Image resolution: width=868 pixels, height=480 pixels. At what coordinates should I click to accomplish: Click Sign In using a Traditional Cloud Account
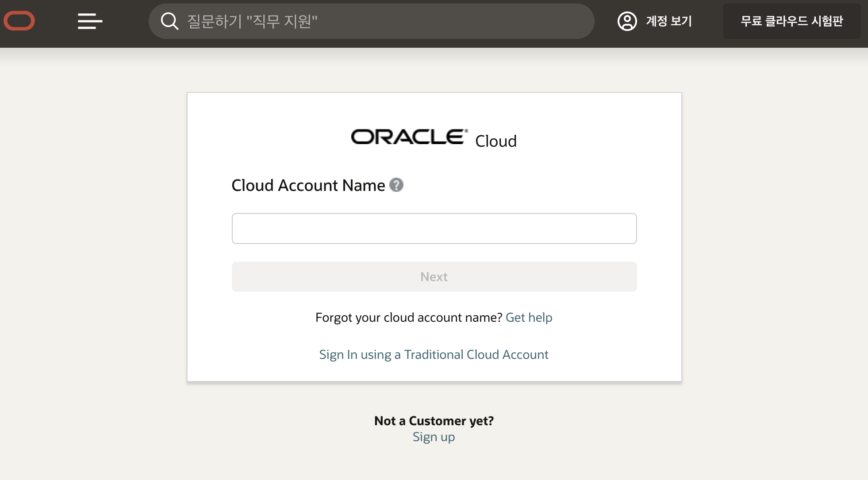click(434, 354)
